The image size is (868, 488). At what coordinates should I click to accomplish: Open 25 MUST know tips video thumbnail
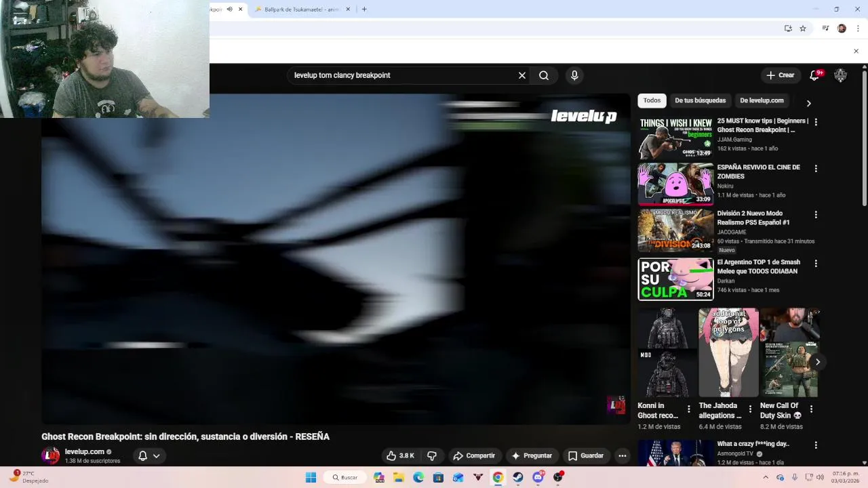pos(675,138)
